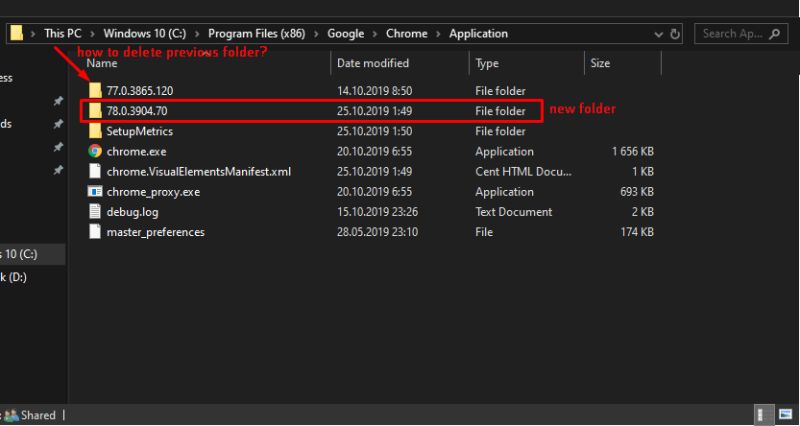Screen dimensions: 800x426
Task: Select SetupMetrics folder icon
Action: 95,131
